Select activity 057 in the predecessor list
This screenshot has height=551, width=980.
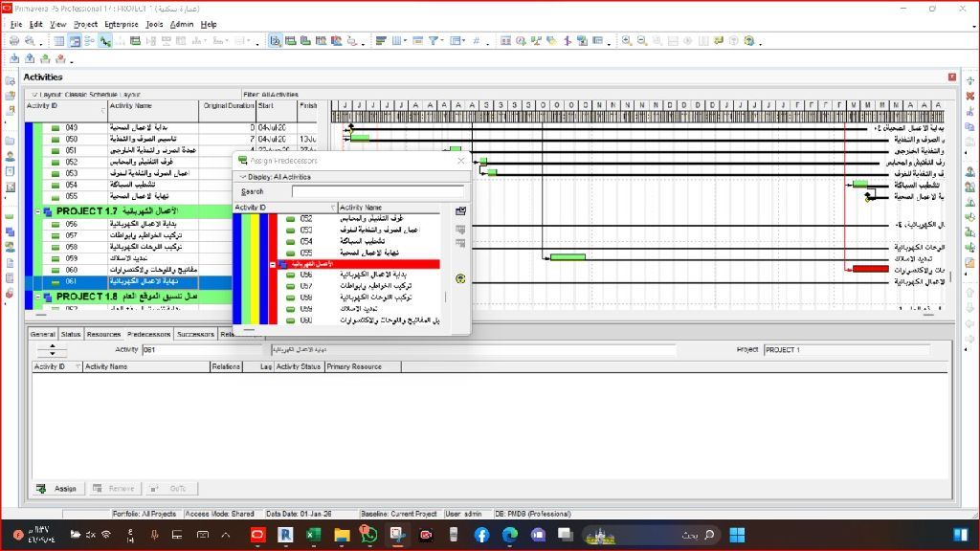306,286
